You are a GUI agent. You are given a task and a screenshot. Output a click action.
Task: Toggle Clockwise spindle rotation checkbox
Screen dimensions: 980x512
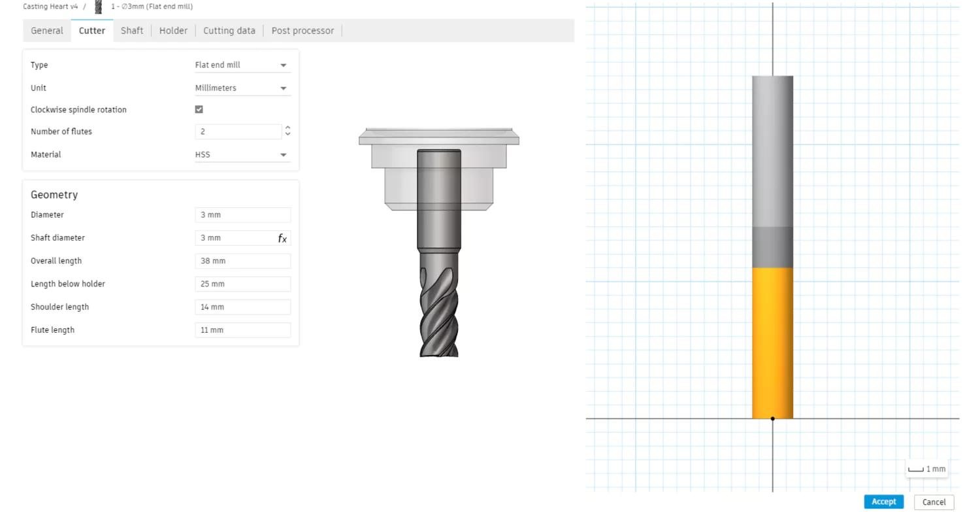coord(199,110)
